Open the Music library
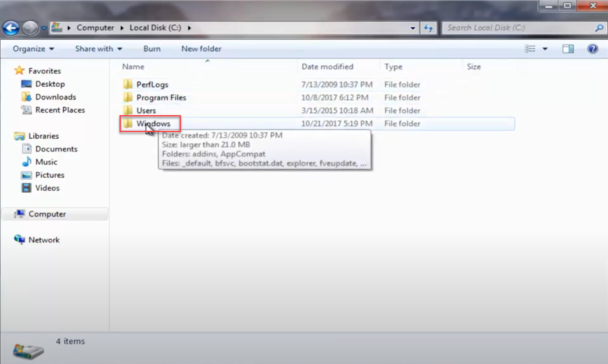Screen dimensions: 608x364 (x=46, y=162)
